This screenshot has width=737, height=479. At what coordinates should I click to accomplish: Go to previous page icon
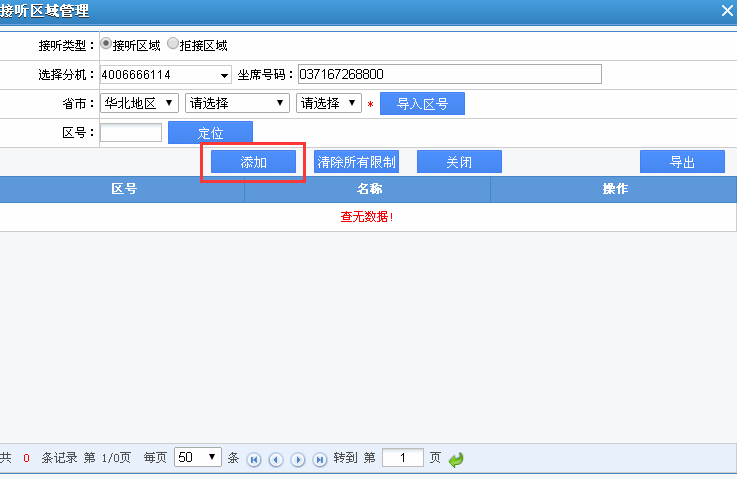coord(275,459)
